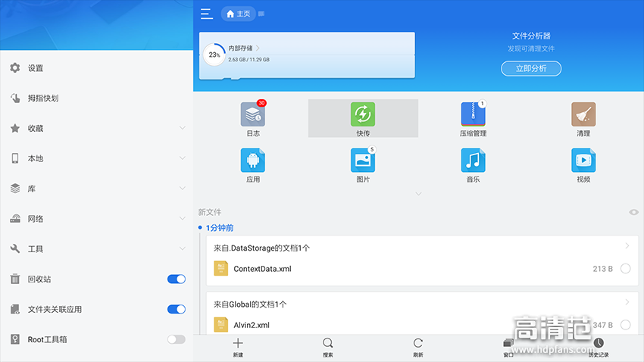The image size is (644, 362).
Task: Open the 音乐 music category
Action: [473, 165]
